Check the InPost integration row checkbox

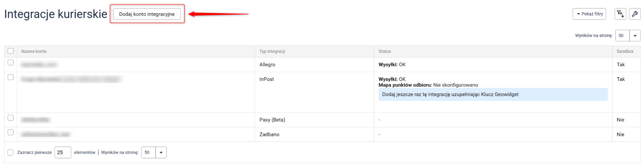coord(11,77)
